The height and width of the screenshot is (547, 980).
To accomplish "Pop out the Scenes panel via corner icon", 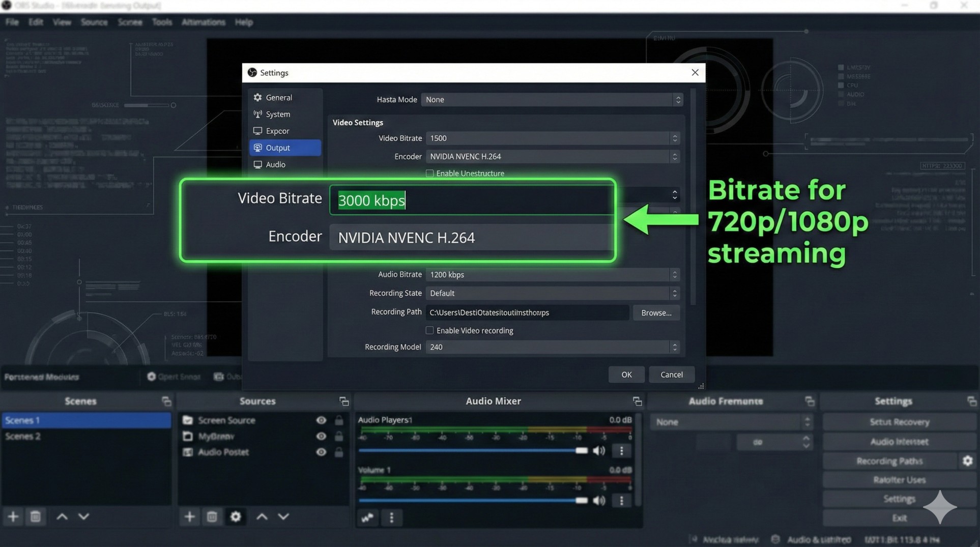I will (x=166, y=401).
